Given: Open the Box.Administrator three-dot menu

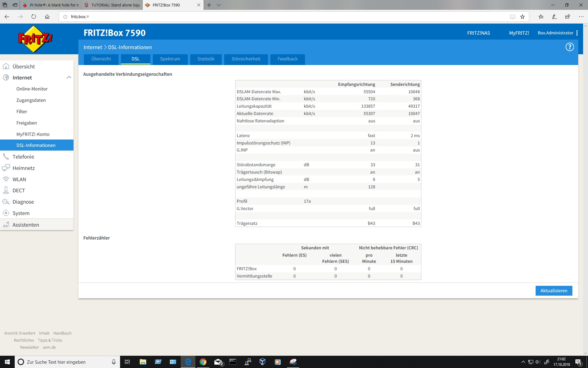Looking at the screenshot, I should (577, 33).
